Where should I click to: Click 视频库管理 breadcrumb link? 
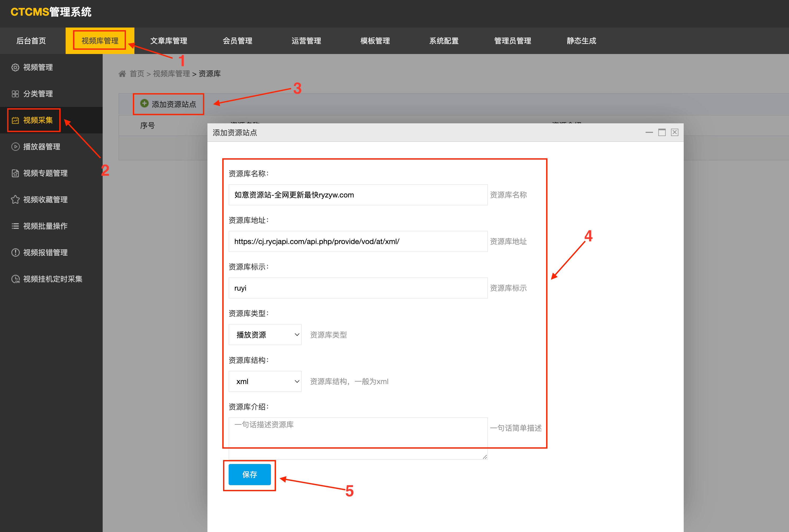tap(171, 74)
